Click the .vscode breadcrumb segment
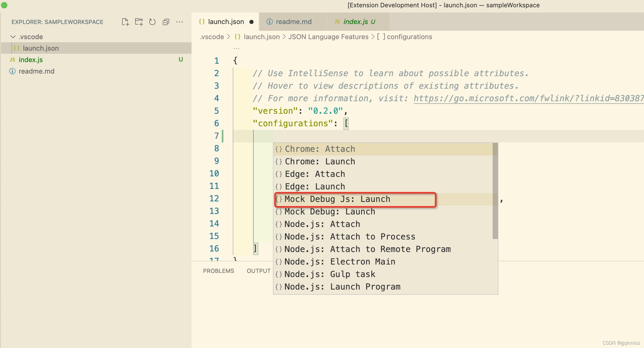Image resolution: width=644 pixels, height=348 pixels. tap(212, 37)
